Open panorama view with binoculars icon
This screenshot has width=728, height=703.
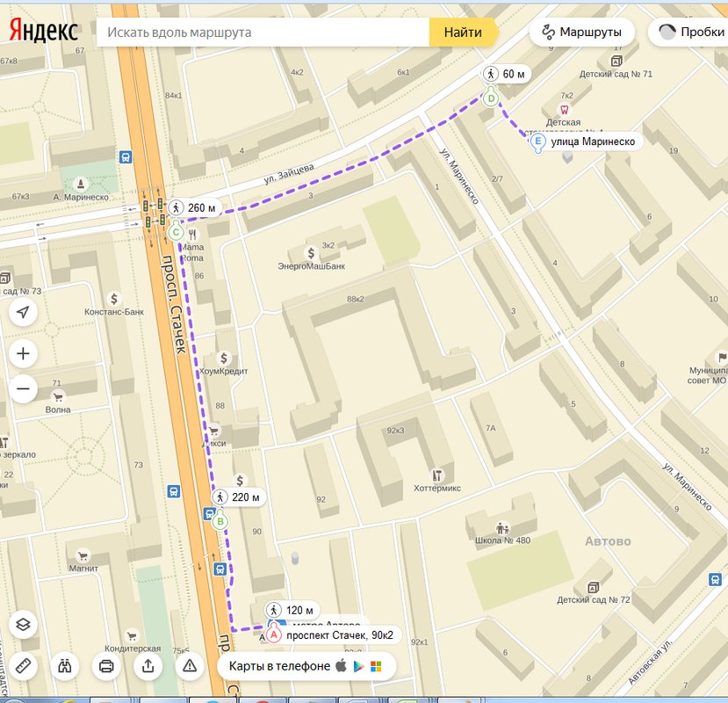pyautogui.click(x=65, y=665)
